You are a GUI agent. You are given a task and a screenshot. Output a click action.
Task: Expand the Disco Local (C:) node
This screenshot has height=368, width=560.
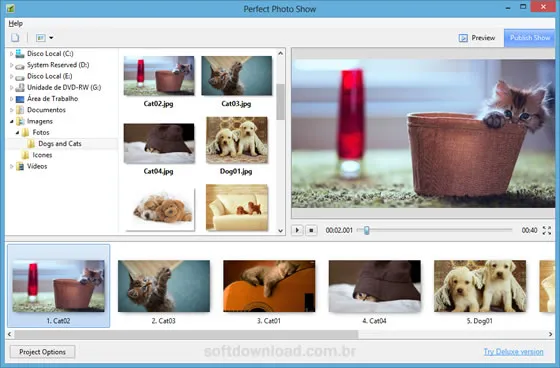click(11, 54)
